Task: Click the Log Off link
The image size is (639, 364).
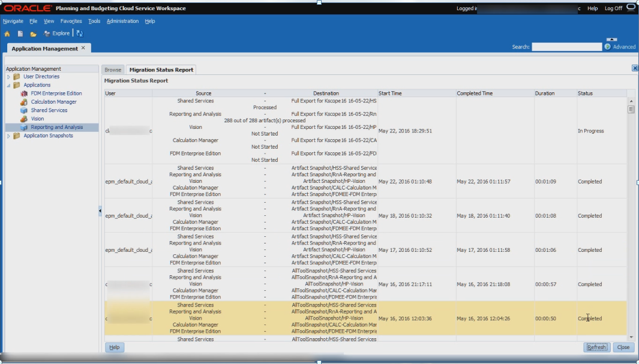Action: 613,8
